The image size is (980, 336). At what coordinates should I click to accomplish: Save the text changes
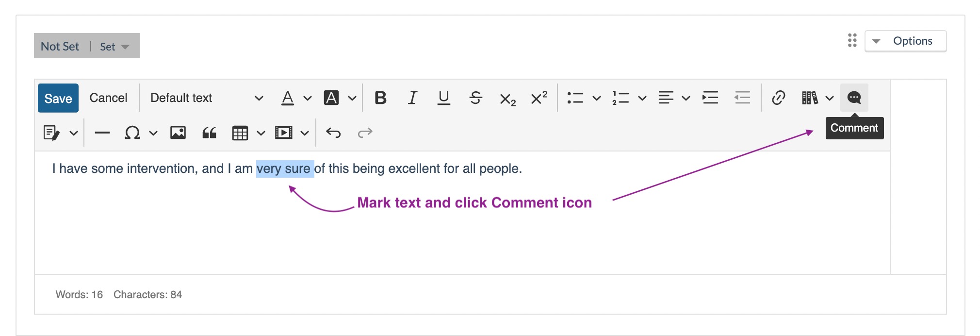(x=58, y=98)
